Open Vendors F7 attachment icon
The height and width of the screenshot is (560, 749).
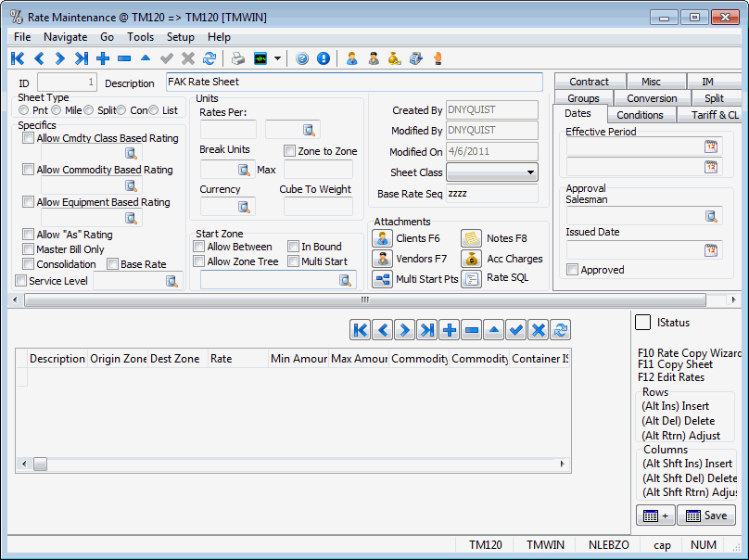point(382,259)
